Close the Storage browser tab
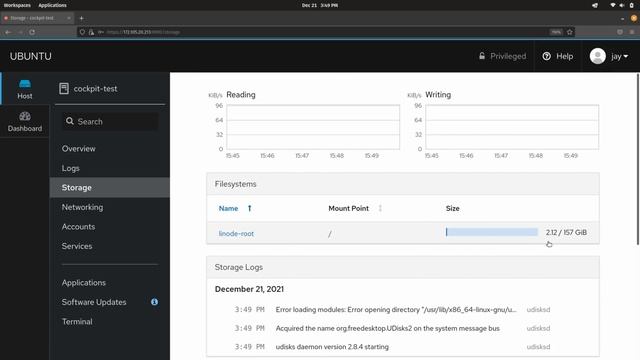This screenshot has height=360, width=640. coord(69,18)
